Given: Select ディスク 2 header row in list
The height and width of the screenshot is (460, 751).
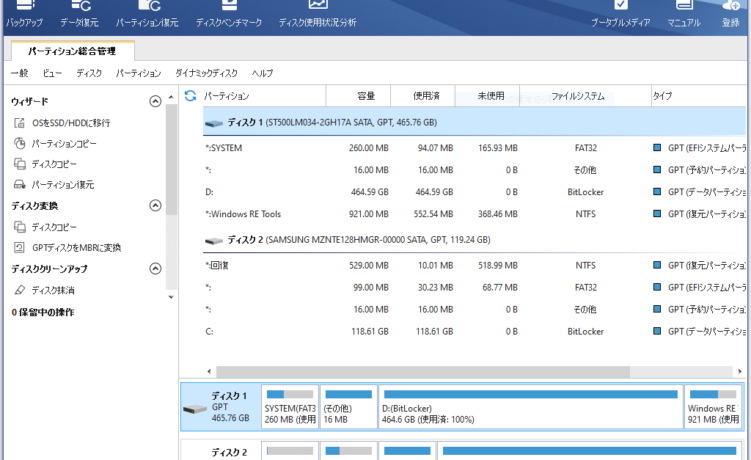Looking at the screenshot, I should 474,240.
